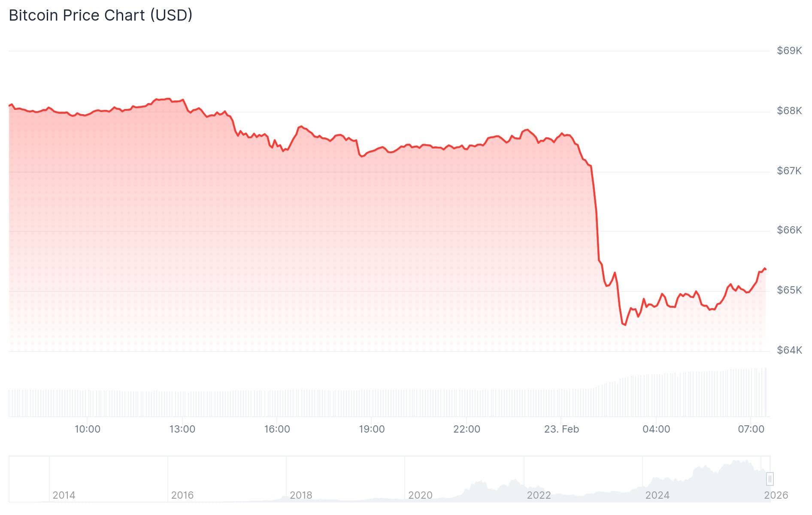This screenshot has height=515, width=812.
Task: Click 2020 in the bottom navigator
Action: point(420,495)
